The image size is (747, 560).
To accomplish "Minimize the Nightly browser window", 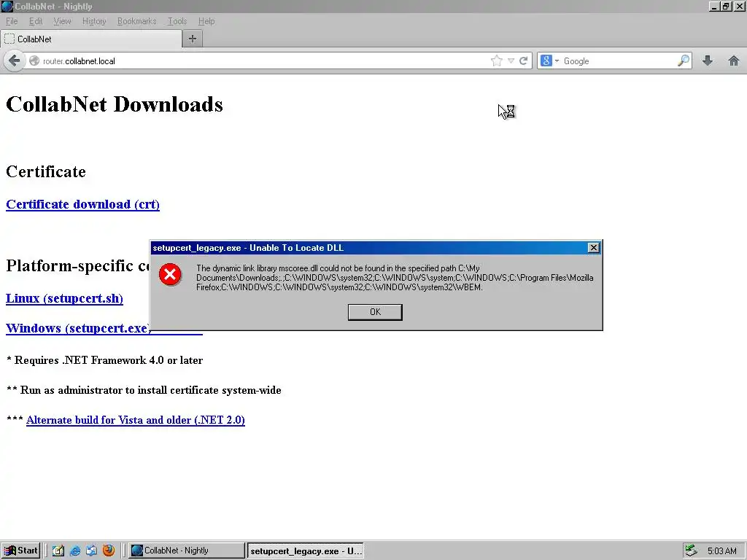I will point(713,7).
